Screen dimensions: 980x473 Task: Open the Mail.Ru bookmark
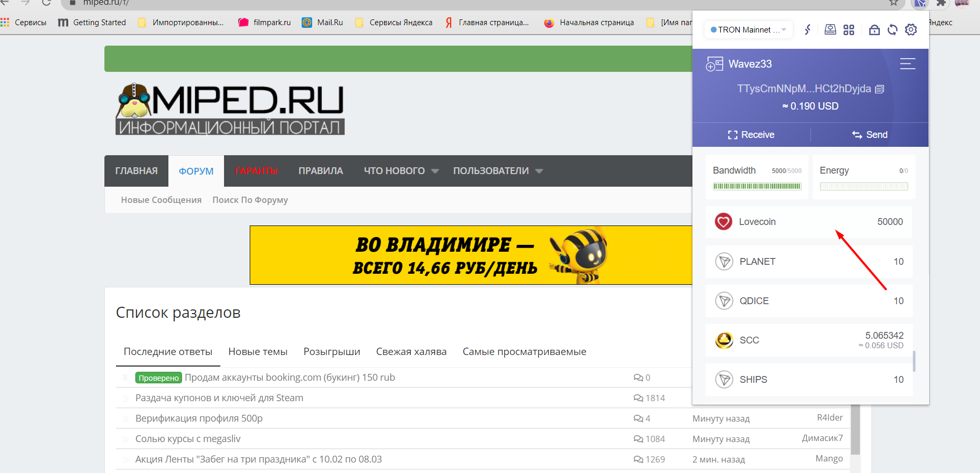323,23
